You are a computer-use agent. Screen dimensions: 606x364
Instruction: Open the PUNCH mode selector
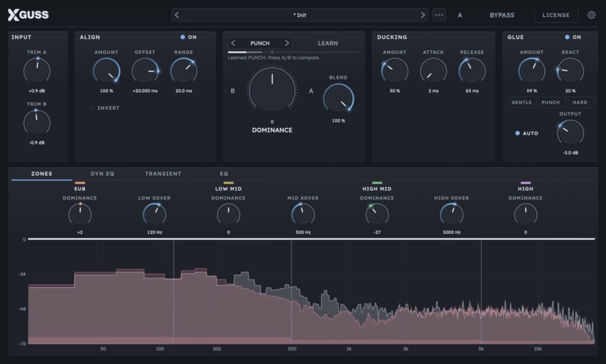coord(260,43)
